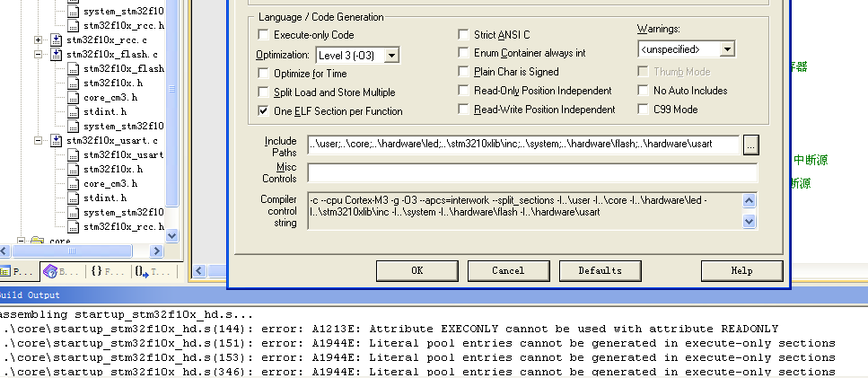Image resolution: width=868 pixels, height=378 pixels.
Task: Click the source file icon beside stm32f10x_usart.c
Action: click(x=56, y=141)
